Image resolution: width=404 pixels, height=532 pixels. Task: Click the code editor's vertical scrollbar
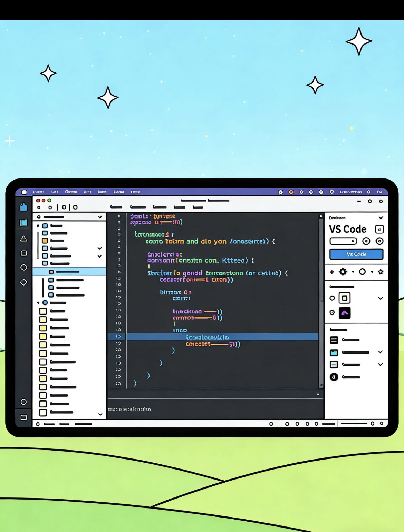click(321, 300)
